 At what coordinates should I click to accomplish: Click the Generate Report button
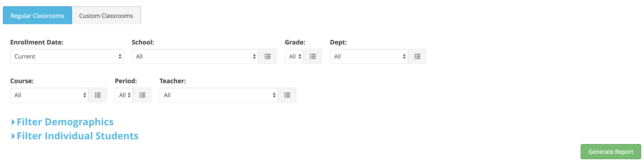tap(611, 152)
